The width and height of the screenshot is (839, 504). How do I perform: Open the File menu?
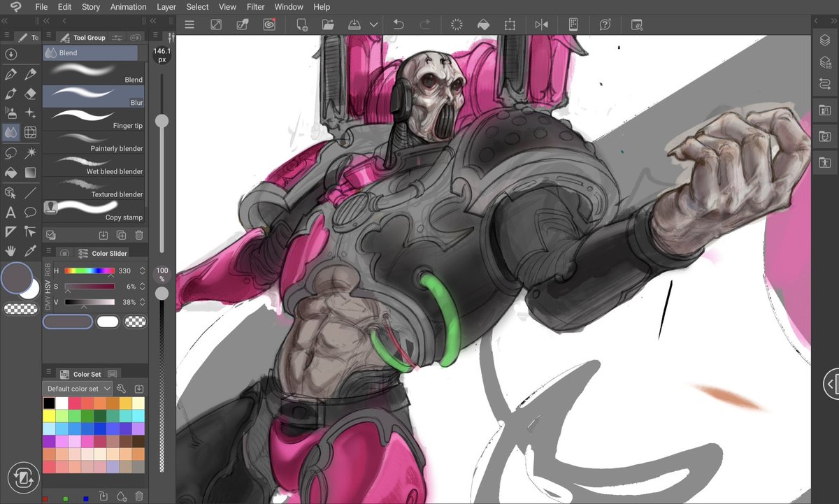[41, 7]
